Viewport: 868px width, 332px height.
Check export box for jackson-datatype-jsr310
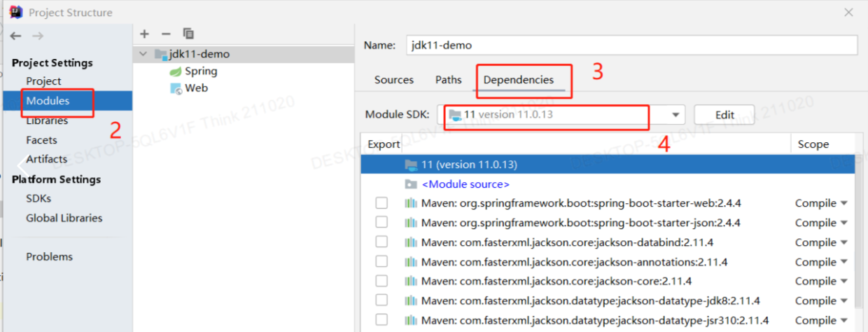[381, 320]
